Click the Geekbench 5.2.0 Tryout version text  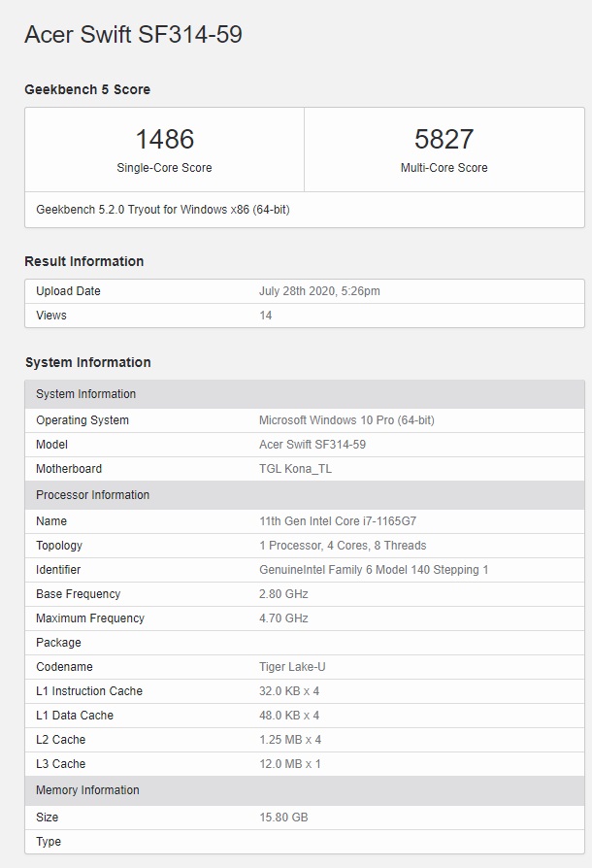(163, 210)
